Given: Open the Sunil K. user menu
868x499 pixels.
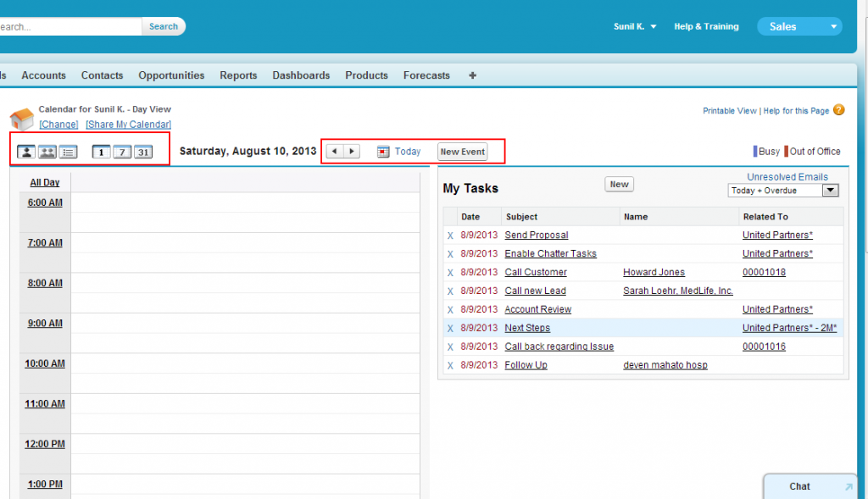Looking at the screenshot, I should click(x=634, y=26).
